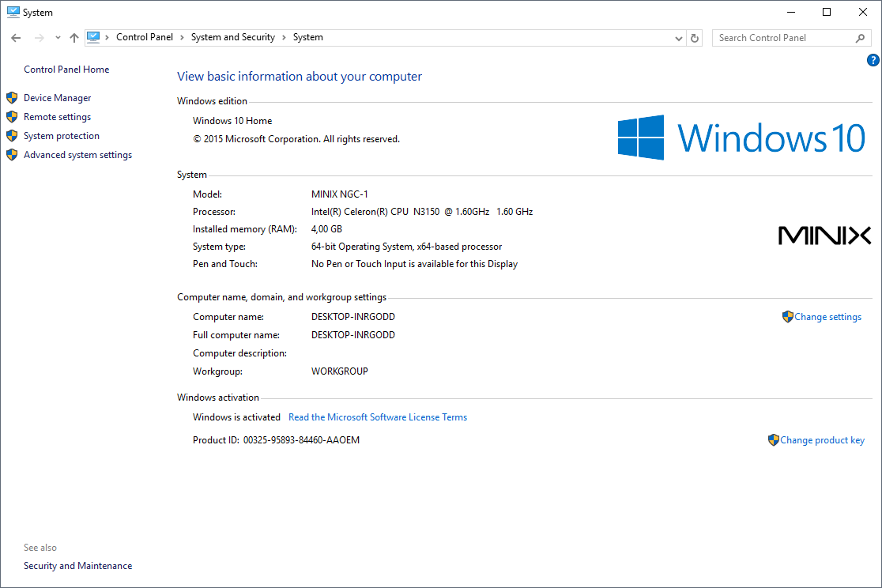
Task: Click the forward navigation arrow
Action: click(39, 38)
